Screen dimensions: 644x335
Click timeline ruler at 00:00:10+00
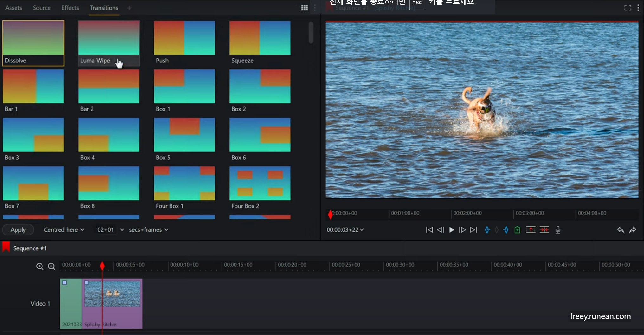(x=184, y=265)
